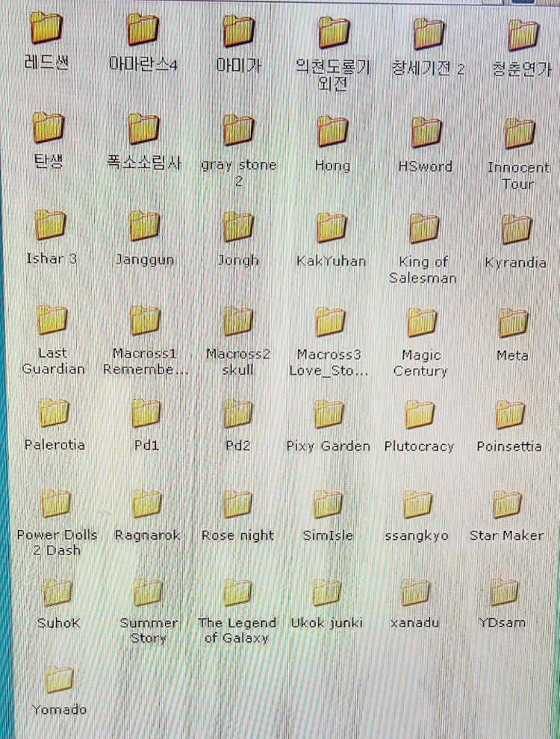560x739 pixels.
Task: Click the Yomado folder icon
Action: (x=57, y=679)
